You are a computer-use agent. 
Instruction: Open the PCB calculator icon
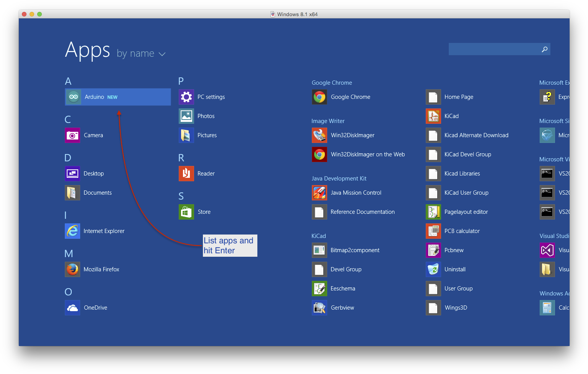tap(433, 231)
